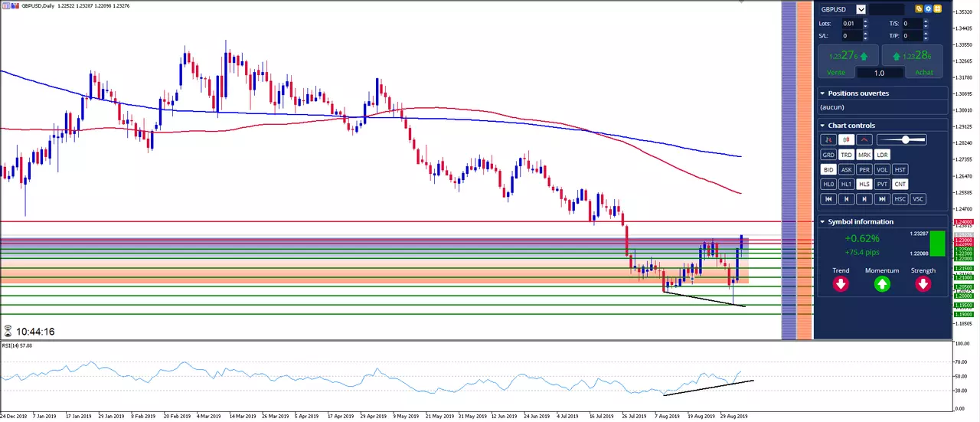Image resolution: width=980 pixels, height=422 pixels.
Task: Click the 1.0 spread value field
Action: click(x=880, y=73)
